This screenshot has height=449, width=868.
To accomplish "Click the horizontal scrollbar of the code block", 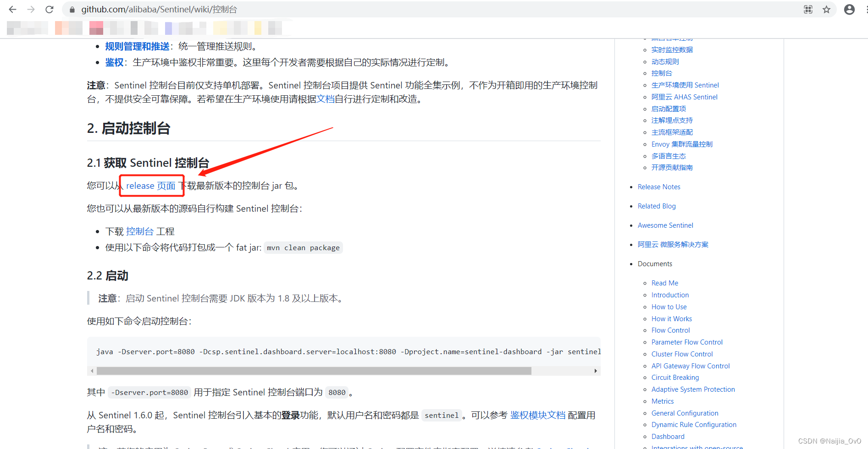I will click(x=314, y=371).
